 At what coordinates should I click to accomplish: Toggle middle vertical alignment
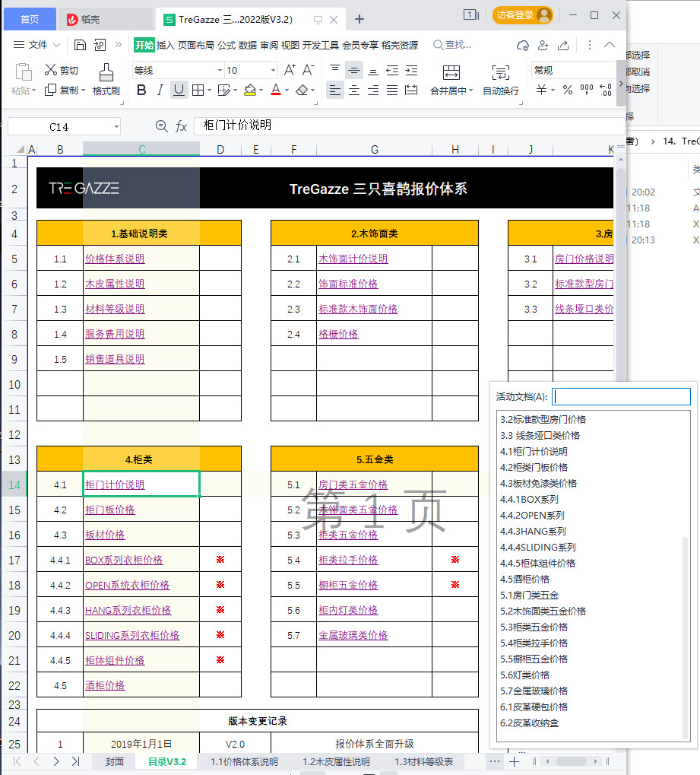[x=353, y=70]
